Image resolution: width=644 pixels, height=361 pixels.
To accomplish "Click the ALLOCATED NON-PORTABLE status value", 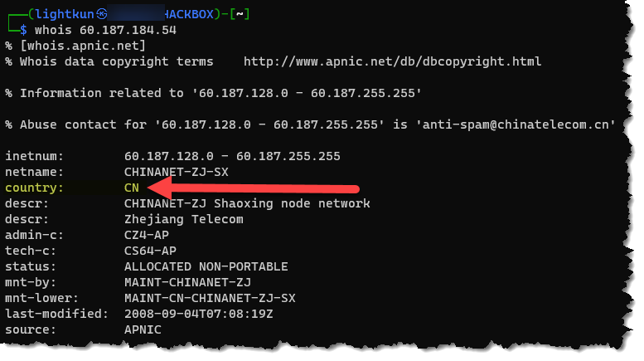I will tap(206, 266).
